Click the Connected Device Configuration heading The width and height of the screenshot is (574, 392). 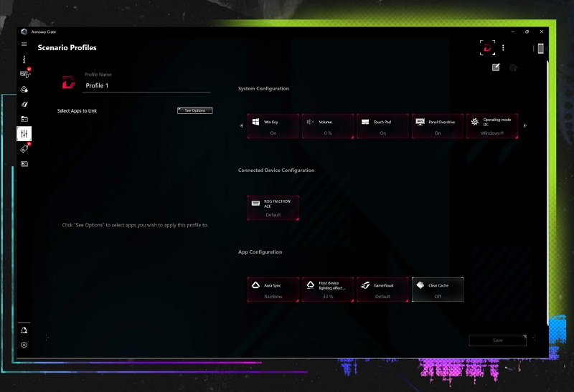tap(276, 170)
